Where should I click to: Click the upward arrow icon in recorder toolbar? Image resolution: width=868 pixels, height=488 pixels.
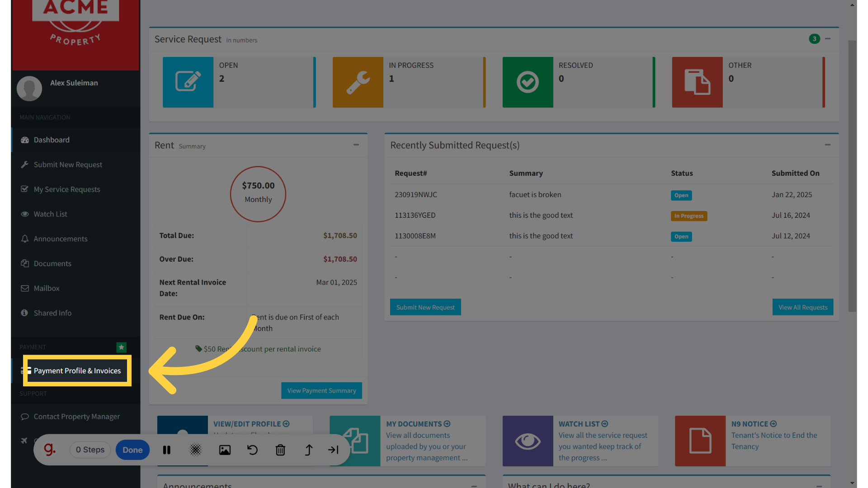(309, 450)
